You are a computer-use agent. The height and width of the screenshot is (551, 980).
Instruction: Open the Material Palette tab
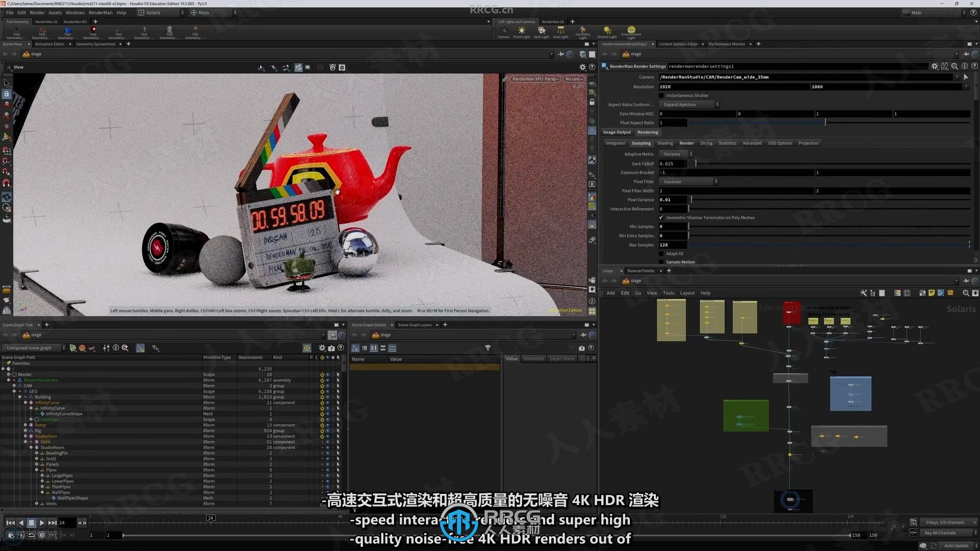(641, 271)
